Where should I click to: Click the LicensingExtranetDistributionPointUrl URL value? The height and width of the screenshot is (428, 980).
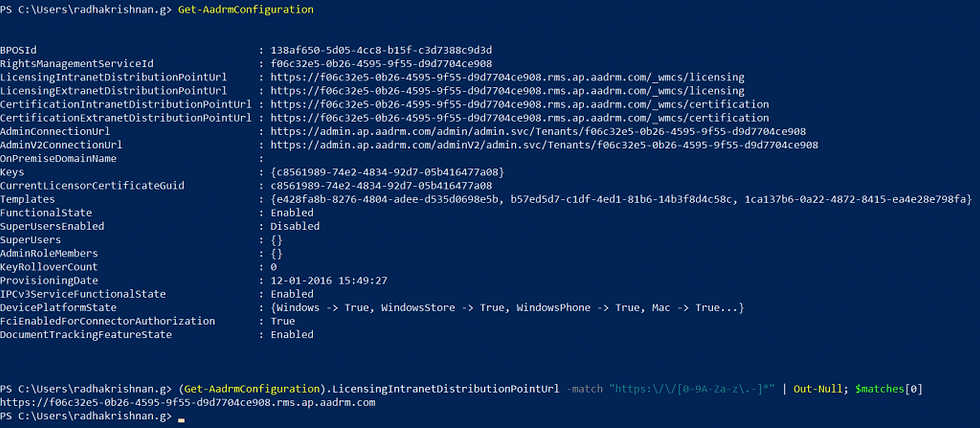click(507, 91)
